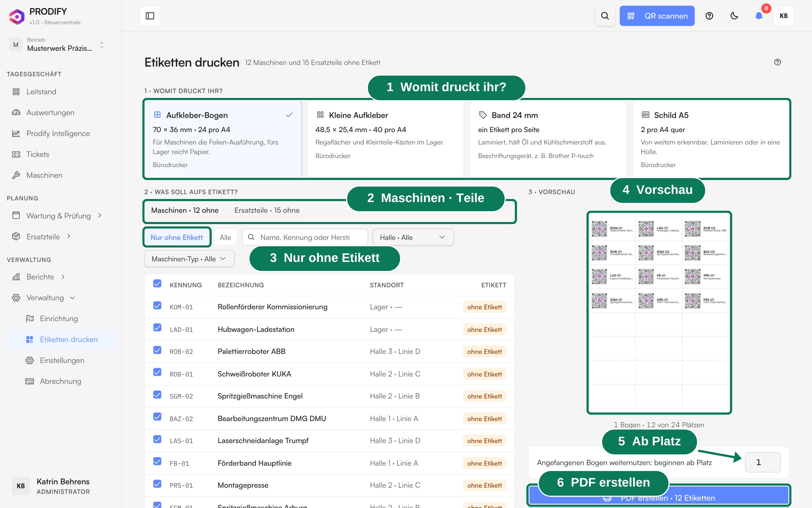The height and width of the screenshot is (508, 812).
Task: Open notifications bell with 8 badge
Action: [x=759, y=16]
